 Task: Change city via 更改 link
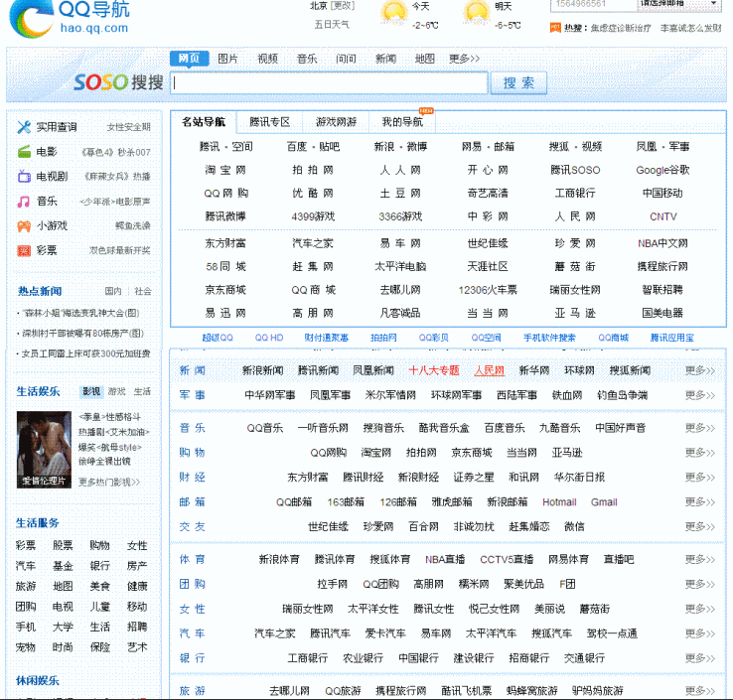pos(343,6)
